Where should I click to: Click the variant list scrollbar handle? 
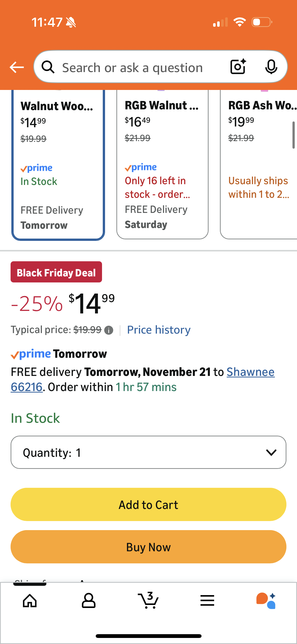293,135
